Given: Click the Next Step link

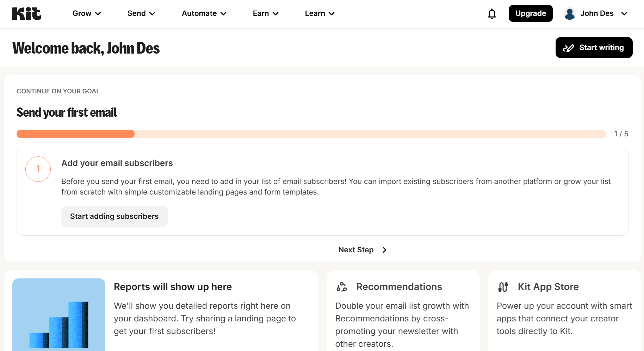Looking at the screenshot, I should tap(356, 250).
